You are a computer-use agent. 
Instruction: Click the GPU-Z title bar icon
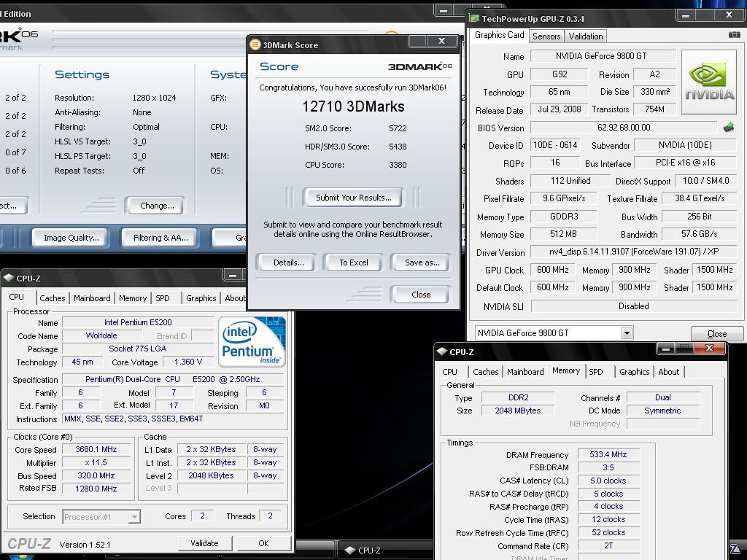474,18
